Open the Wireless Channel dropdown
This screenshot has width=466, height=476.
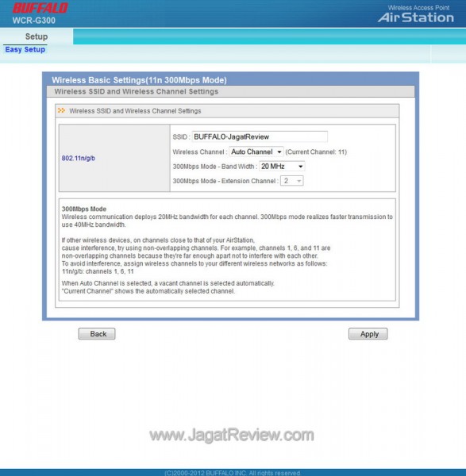(x=256, y=152)
